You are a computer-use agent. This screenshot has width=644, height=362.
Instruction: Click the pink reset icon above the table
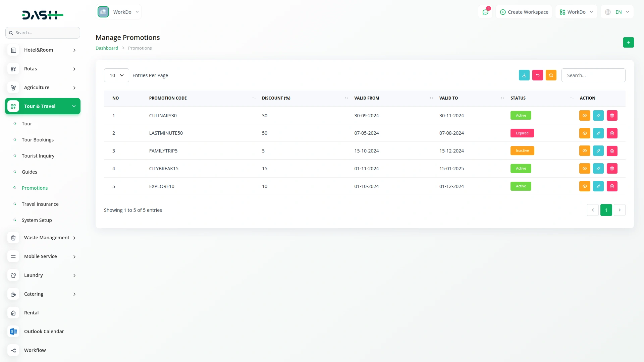[537, 75]
